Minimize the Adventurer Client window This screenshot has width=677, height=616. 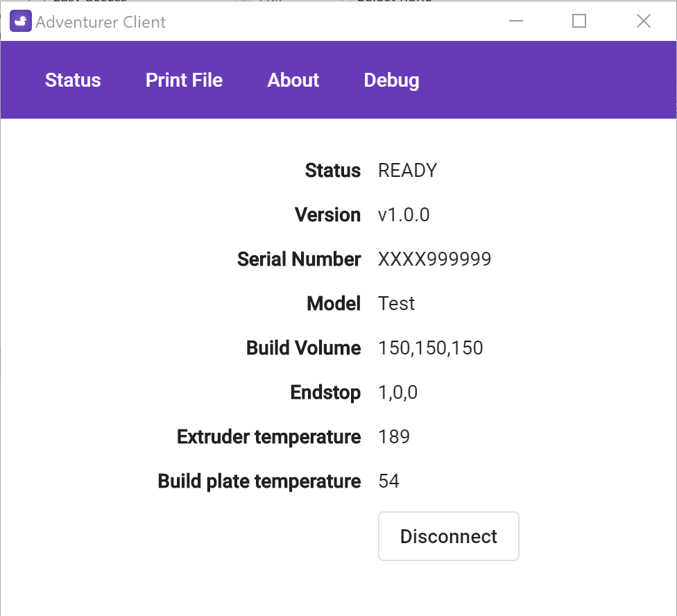pyautogui.click(x=516, y=21)
